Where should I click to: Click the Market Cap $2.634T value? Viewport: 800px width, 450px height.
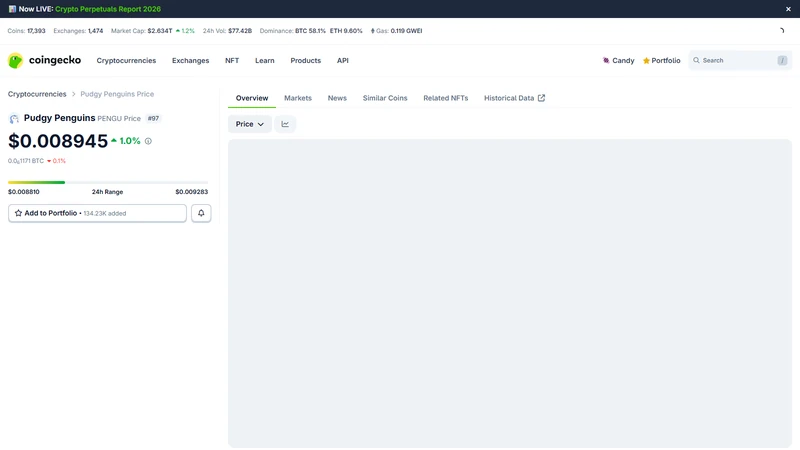[160, 31]
